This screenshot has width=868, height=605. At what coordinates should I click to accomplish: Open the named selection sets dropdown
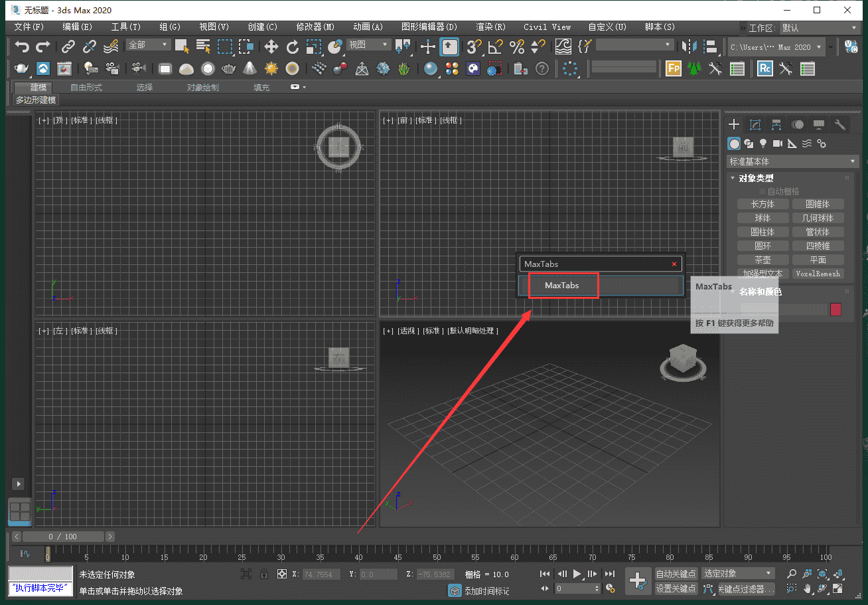634,44
